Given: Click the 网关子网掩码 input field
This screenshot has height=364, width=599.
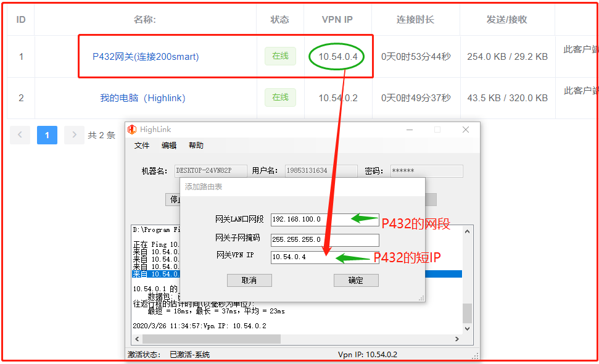Looking at the screenshot, I should point(324,240).
